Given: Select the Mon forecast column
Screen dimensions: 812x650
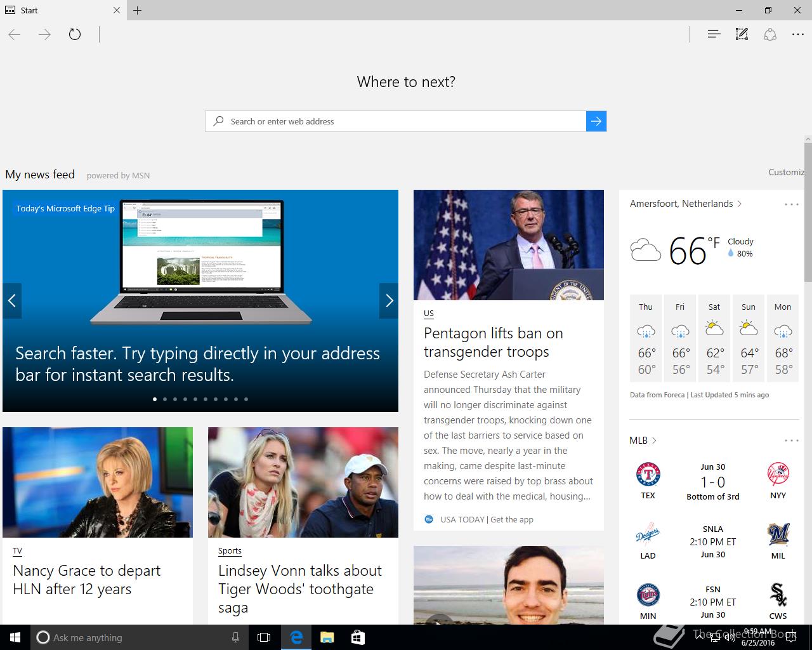Looking at the screenshot, I should [x=783, y=338].
